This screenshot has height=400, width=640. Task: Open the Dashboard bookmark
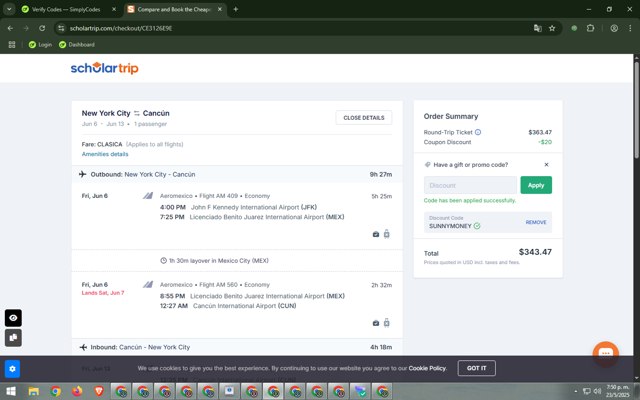77,44
